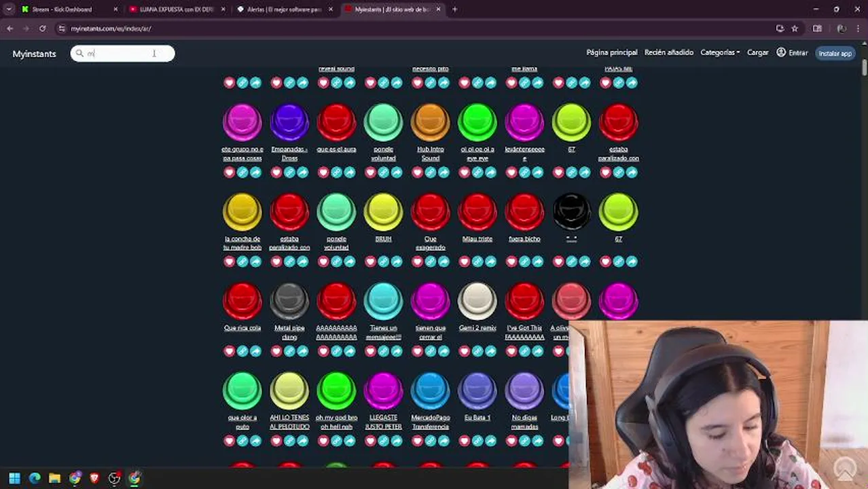Toggle heart under "LLEGASTE JUSTO PETER"
868x489 pixels.
(x=370, y=441)
